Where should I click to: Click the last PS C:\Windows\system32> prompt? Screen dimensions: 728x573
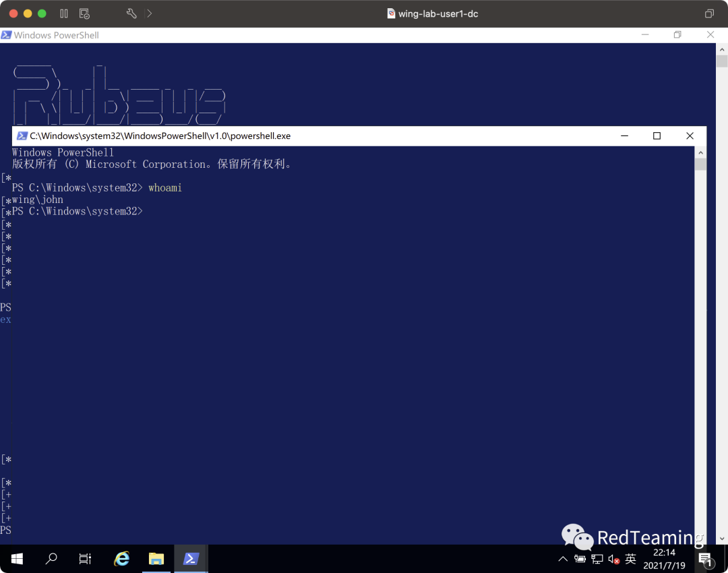(78, 211)
